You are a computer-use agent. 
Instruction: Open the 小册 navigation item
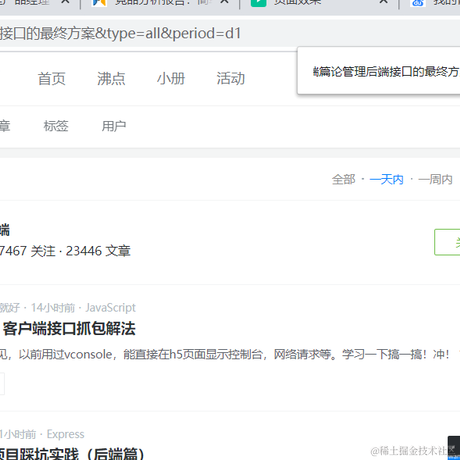click(171, 79)
